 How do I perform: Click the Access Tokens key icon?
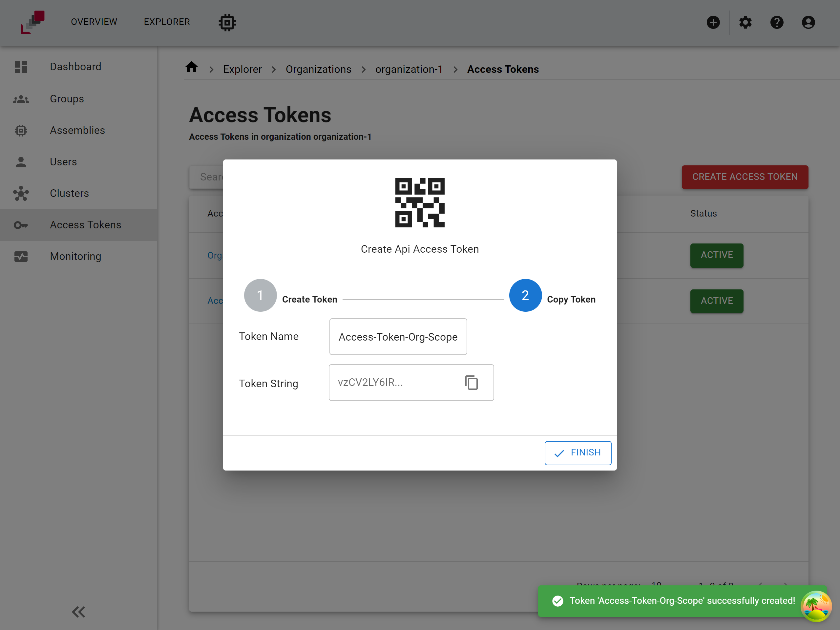[21, 225]
